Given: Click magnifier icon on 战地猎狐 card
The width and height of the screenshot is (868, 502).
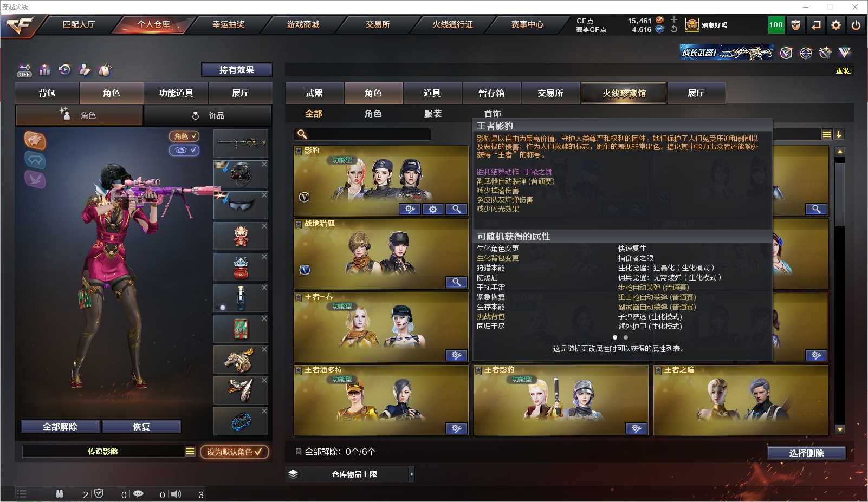Looking at the screenshot, I should [457, 282].
